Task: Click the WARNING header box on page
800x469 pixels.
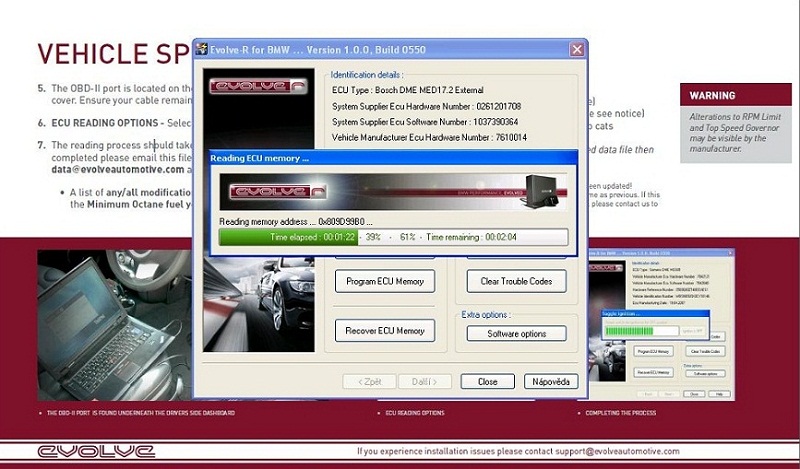Action: click(x=736, y=95)
